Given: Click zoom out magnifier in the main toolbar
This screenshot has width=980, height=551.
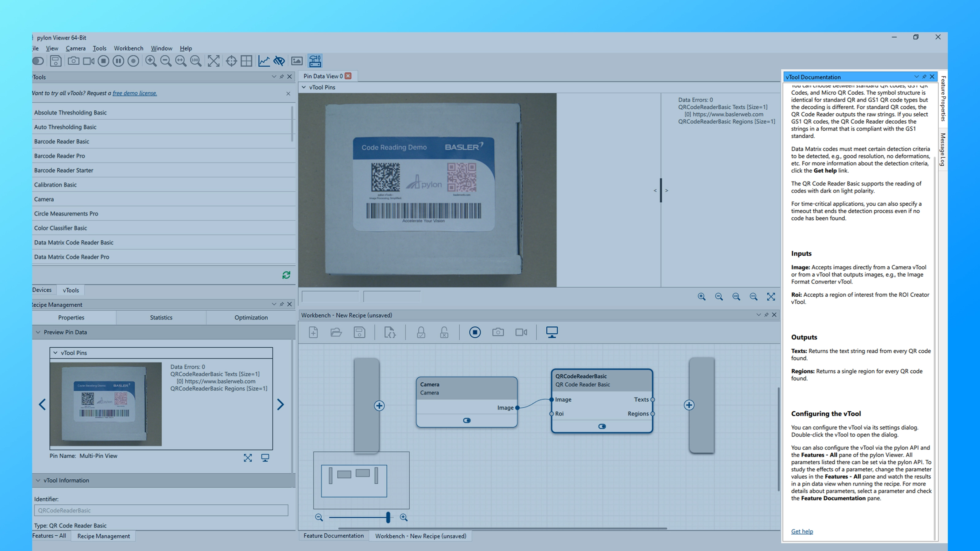Looking at the screenshot, I should click(166, 61).
